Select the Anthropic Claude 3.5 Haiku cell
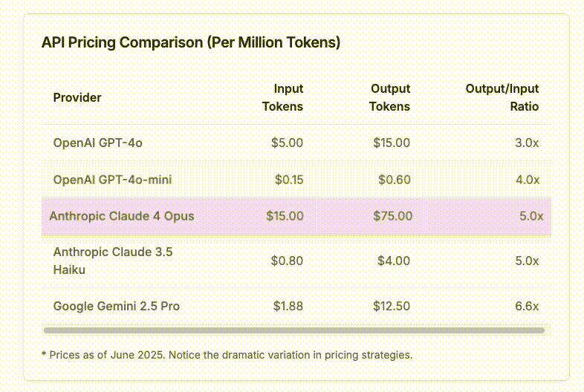Image resolution: width=584 pixels, height=392 pixels. pyautogui.click(x=113, y=261)
